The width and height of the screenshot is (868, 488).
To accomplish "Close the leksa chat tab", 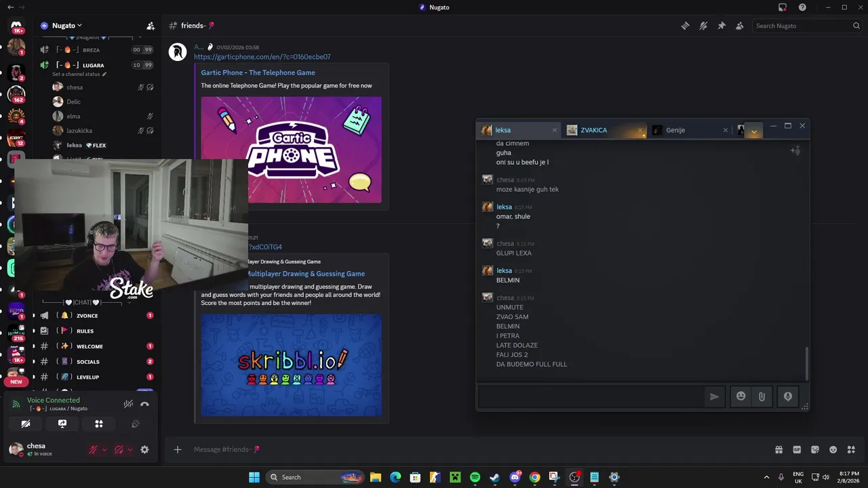I will tap(554, 130).
